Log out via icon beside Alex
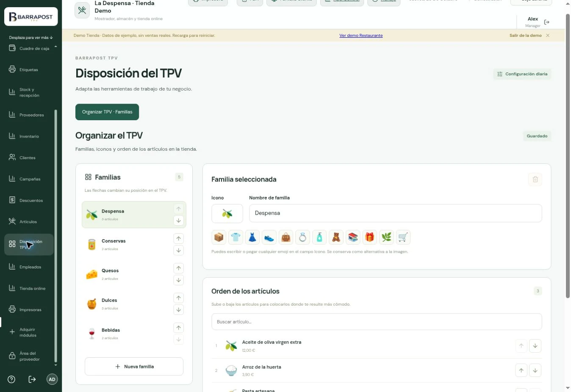571x392 pixels. (x=547, y=22)
